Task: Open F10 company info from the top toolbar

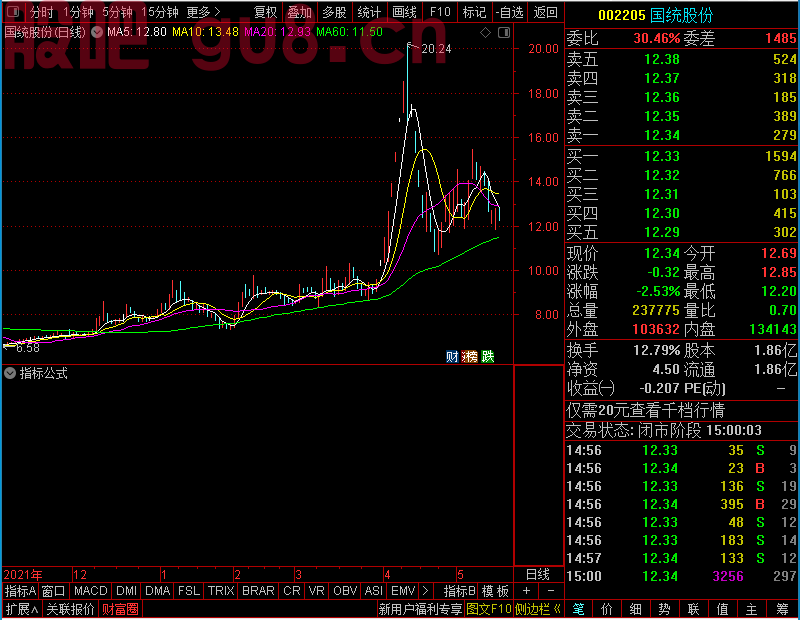Action: (x=440, y=12)
